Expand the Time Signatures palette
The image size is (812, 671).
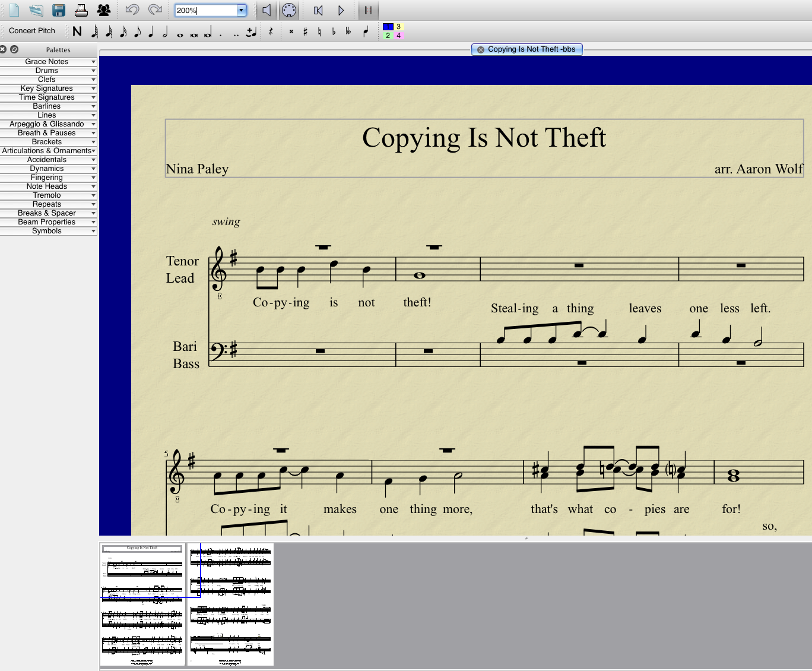(x=48, y=97)
